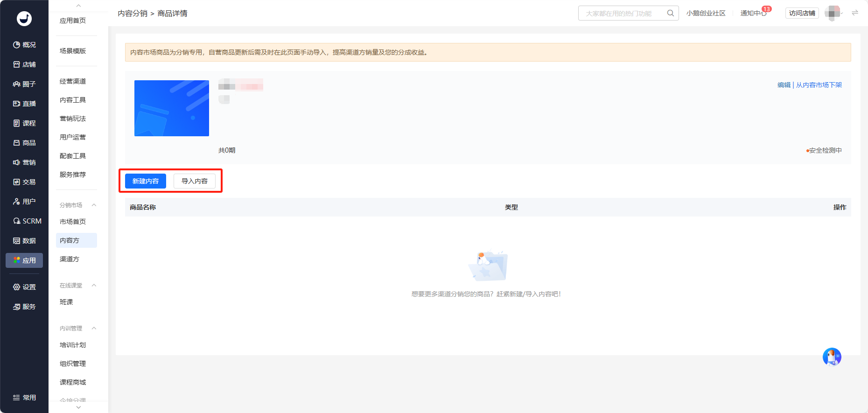Image resolution: width=868 pixels, height=413 pixels.
Task: Click the app logo in the sidebar
Action: coord(24,18)
